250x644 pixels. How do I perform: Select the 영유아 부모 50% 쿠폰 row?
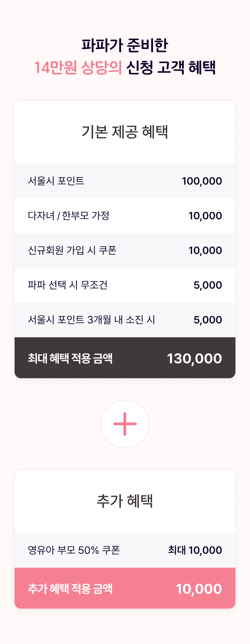click(125, 550)
